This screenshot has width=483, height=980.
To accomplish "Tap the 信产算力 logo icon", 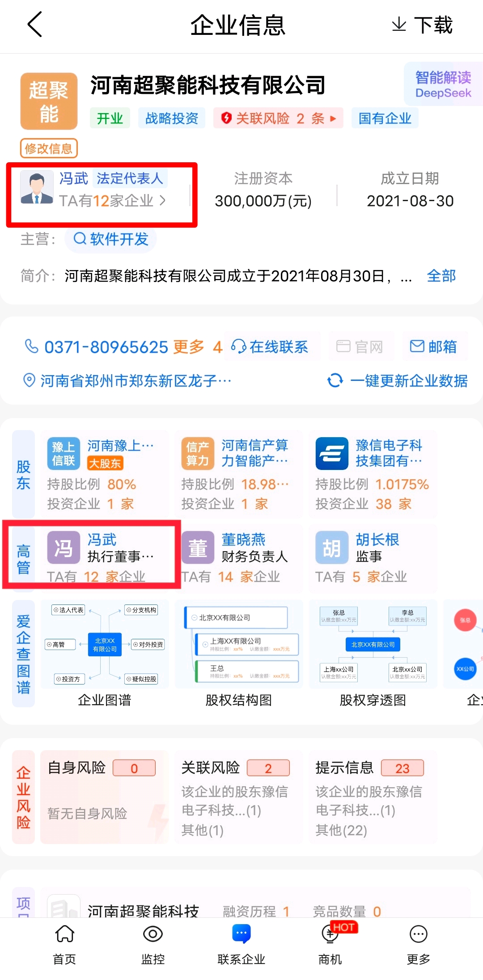I will point(198,453).
